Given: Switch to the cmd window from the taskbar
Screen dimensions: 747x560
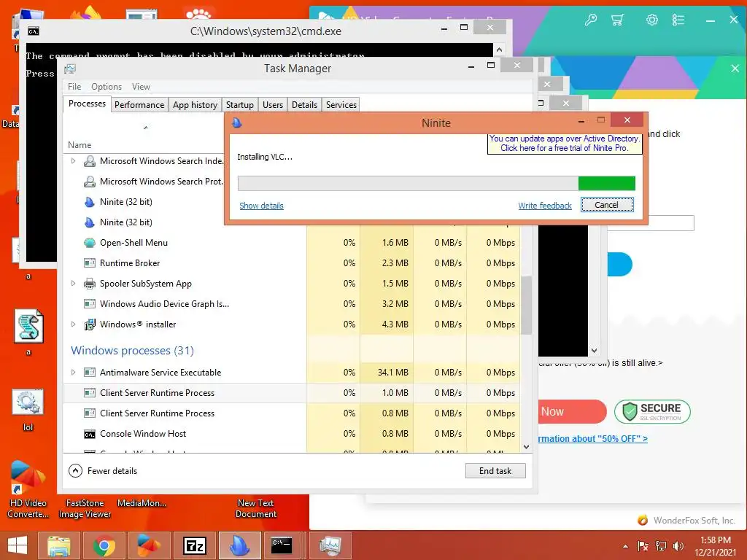Looking at the screenshot, I should point(282,545).
